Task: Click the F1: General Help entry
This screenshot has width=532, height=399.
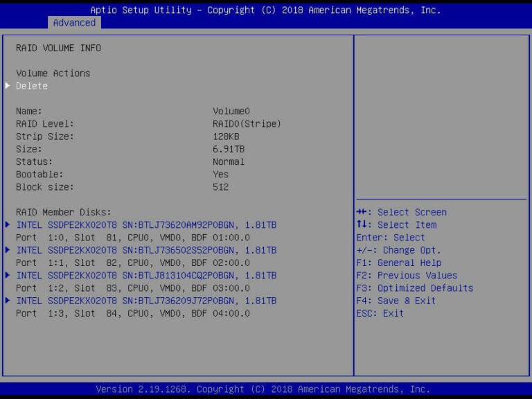Action: point(399,263)
